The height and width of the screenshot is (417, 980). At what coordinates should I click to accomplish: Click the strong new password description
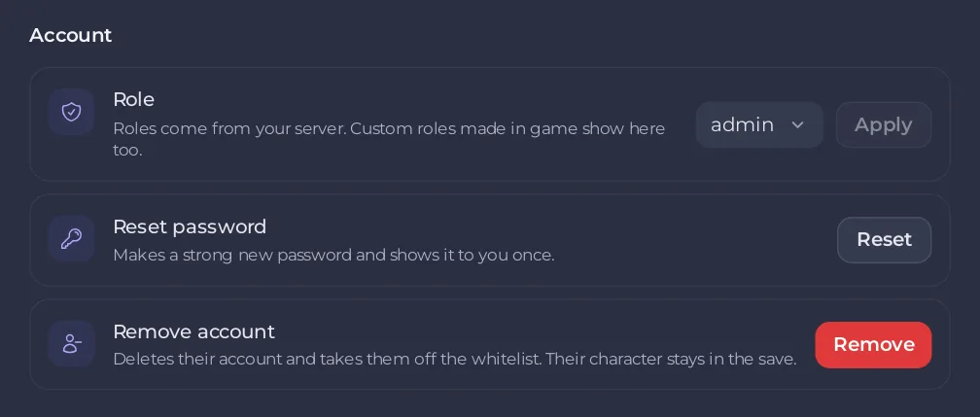pos(333,255)
